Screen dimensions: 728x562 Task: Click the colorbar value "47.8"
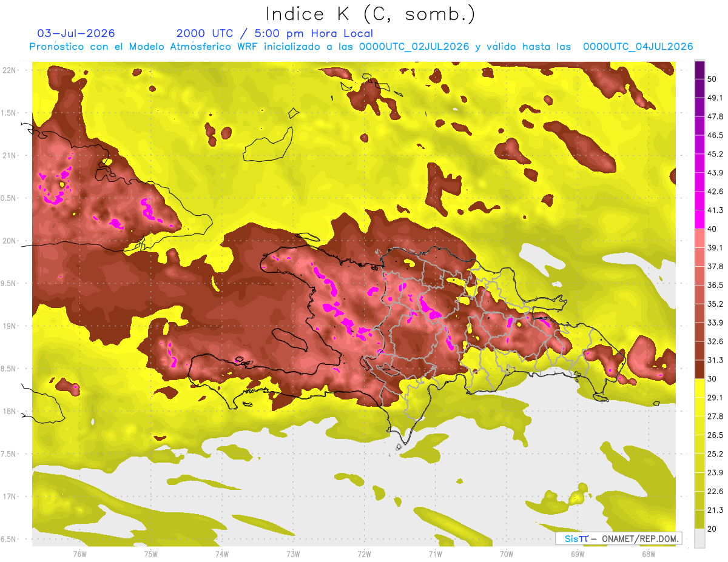point(716,116)
